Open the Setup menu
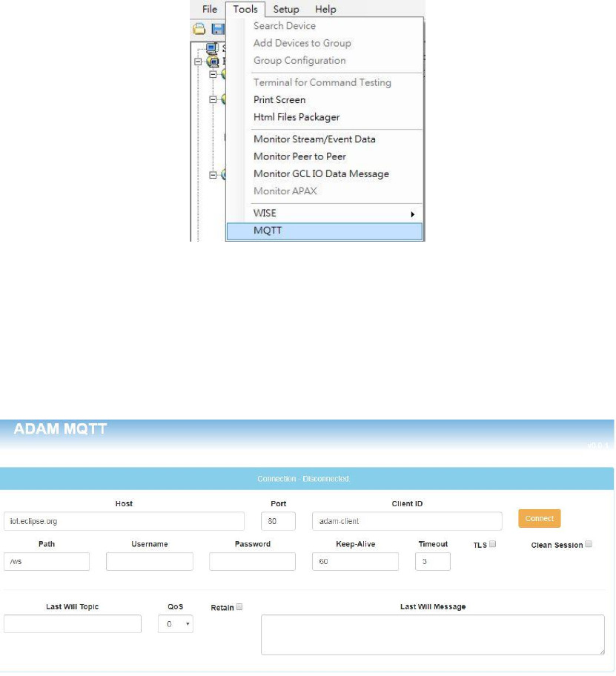The image size is (616, 676). 286,9
